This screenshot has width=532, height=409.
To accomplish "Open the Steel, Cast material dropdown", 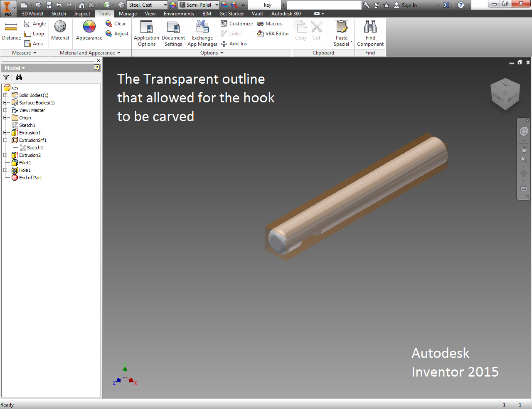I will (x=165, y=5).
